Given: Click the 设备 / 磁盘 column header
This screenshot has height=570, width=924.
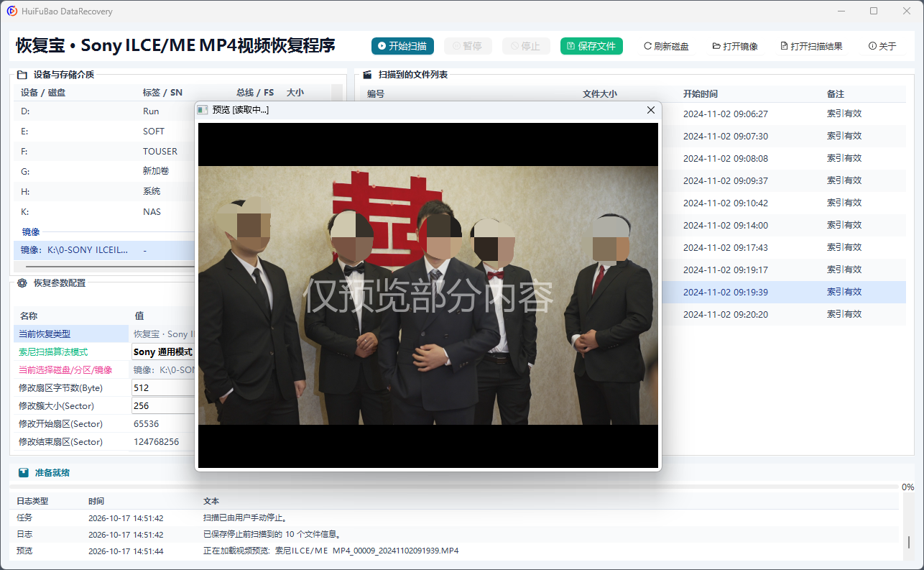Looking at the screenshot, I should [x=43, y=93].
